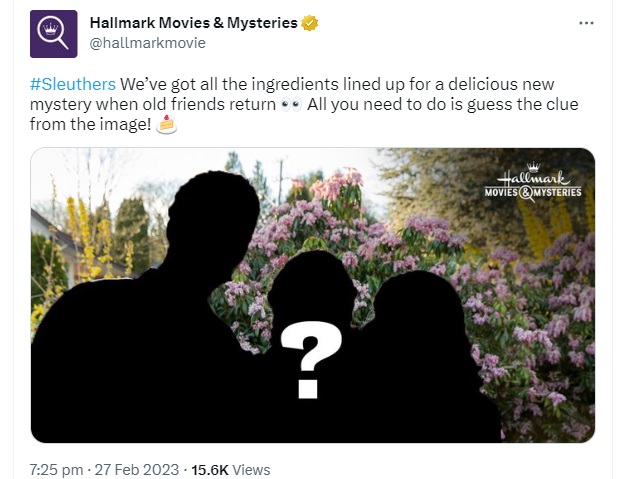Click the middle silhouette's head
Viewport: 627px width, 479px height.
(310, 280)
